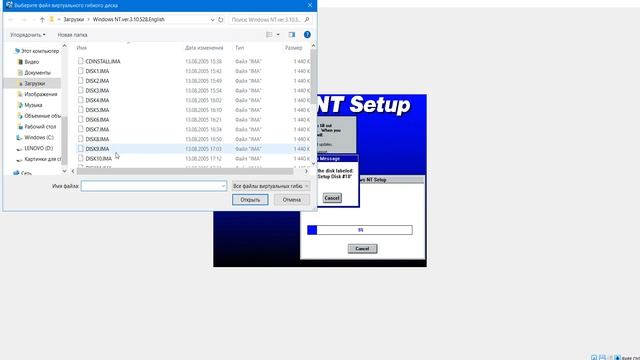Click the search magnifier icon
This screenshot has width=640, height=360.
click(x=307, y=20)
